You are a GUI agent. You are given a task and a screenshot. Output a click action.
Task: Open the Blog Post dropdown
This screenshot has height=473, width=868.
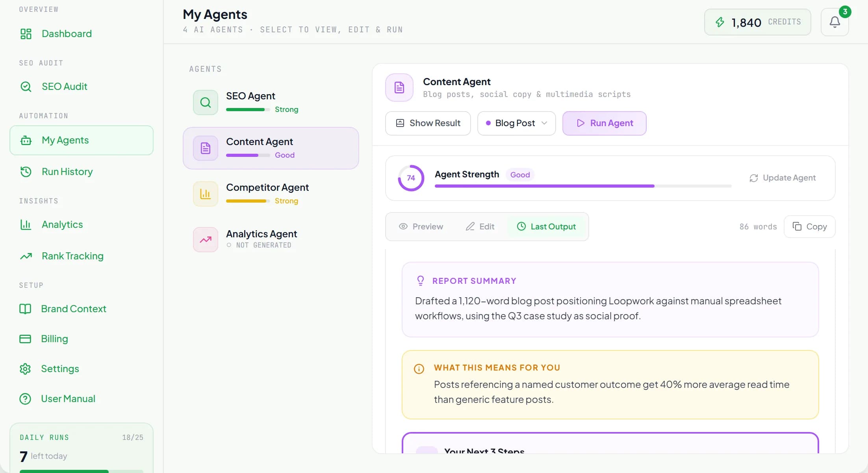click(x=517, y=123)
